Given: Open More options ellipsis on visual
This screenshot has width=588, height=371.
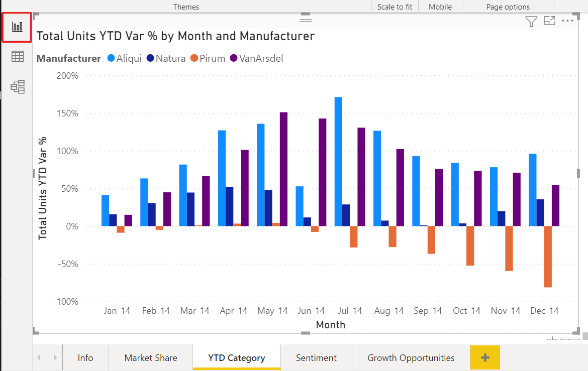Looking at the screenshot, I should [567, 21].
